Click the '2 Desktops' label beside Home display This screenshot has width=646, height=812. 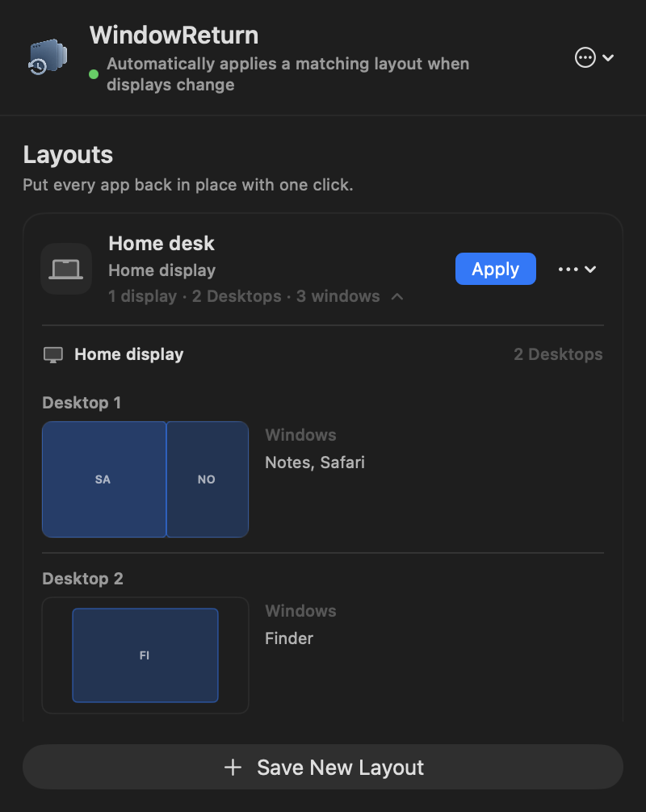(558, 354)
